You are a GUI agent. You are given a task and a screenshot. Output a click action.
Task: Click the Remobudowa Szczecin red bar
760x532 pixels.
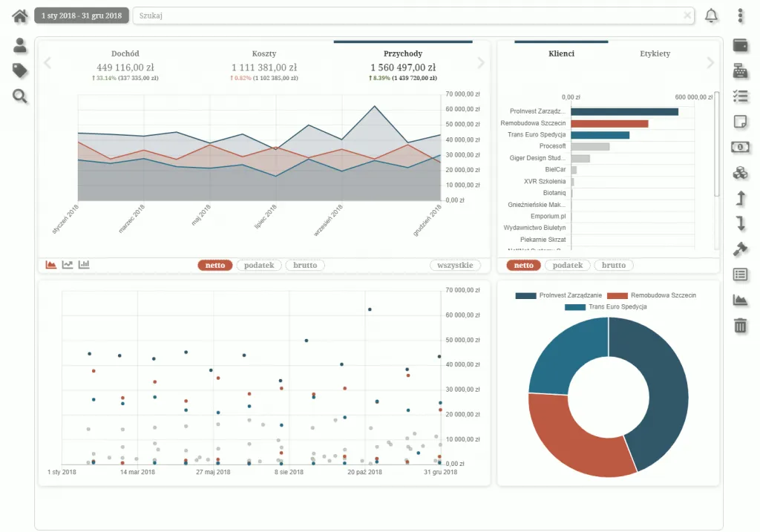(x=609, y=124)
